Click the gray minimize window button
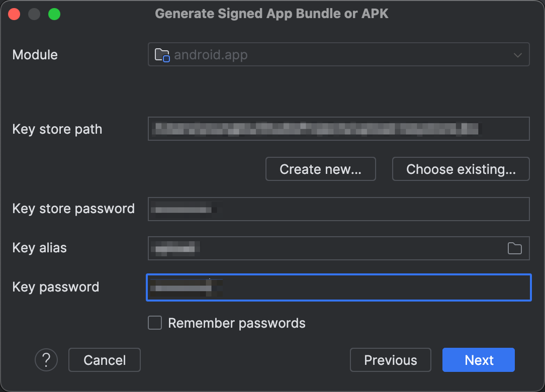This screenshot has width=545, height=392. pyautogui.click(x=34, y=14)
